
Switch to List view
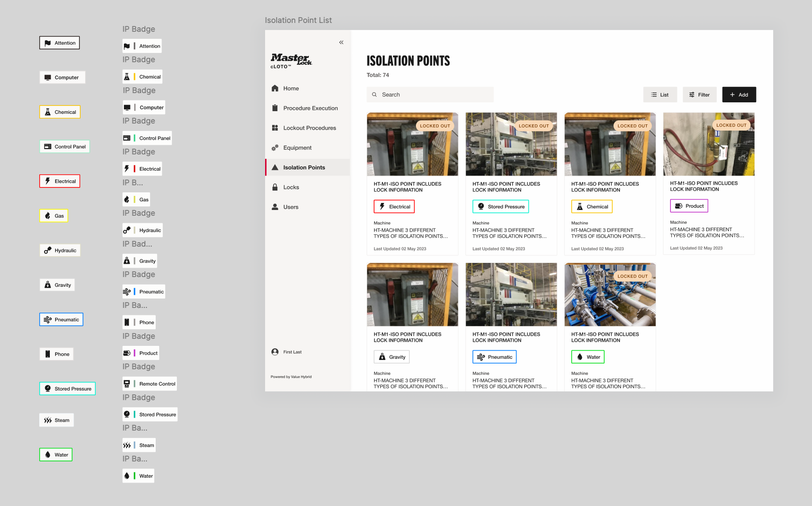coord(660,94)
